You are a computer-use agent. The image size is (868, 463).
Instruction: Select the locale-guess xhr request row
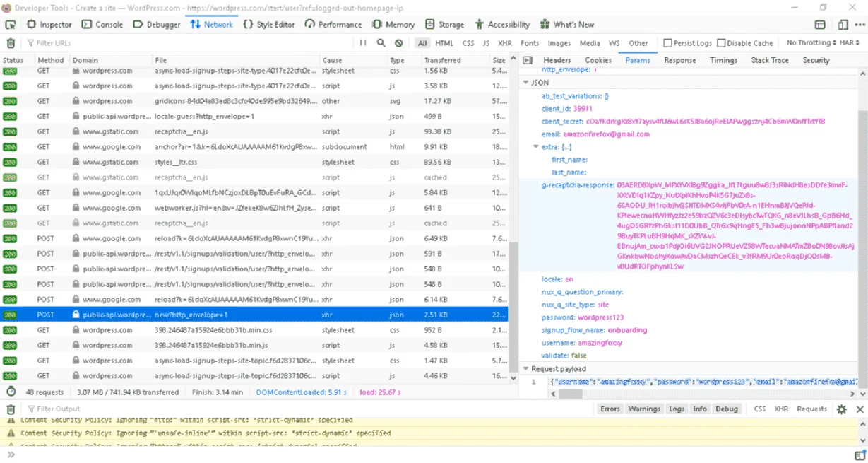pyautogui.click(x=254, y=116)
